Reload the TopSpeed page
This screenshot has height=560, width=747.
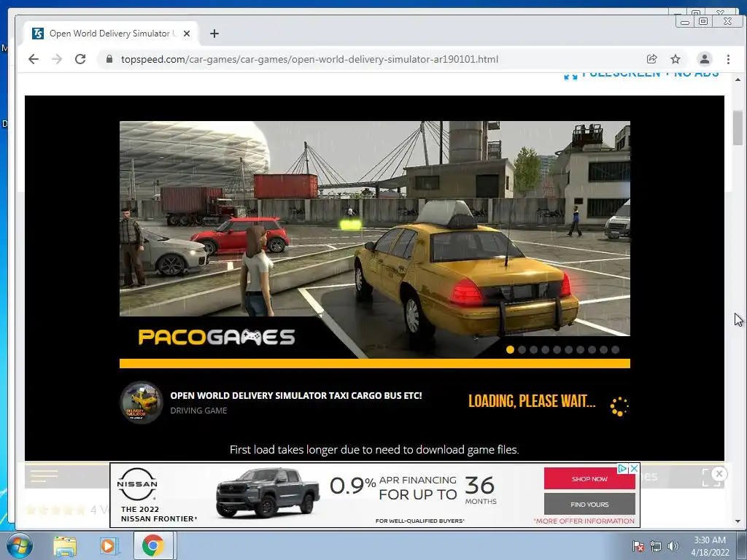pyautogui.click(x=80, y=59)
